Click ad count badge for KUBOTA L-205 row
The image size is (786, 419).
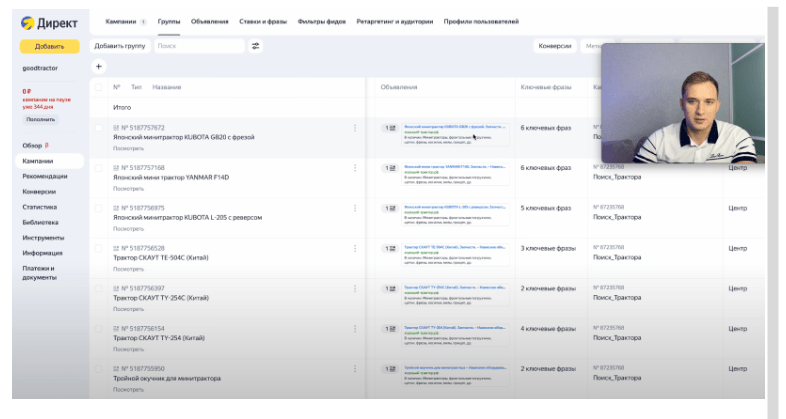coord(390,208)
